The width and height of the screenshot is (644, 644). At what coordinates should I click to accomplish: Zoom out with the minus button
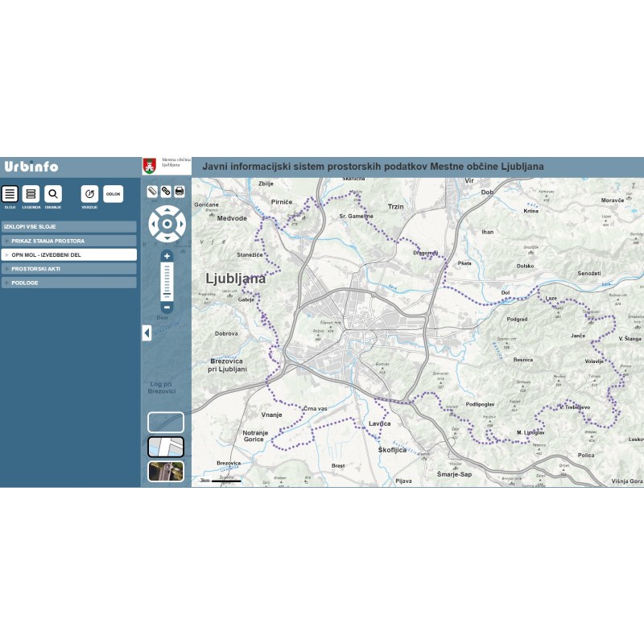point(167,307)
